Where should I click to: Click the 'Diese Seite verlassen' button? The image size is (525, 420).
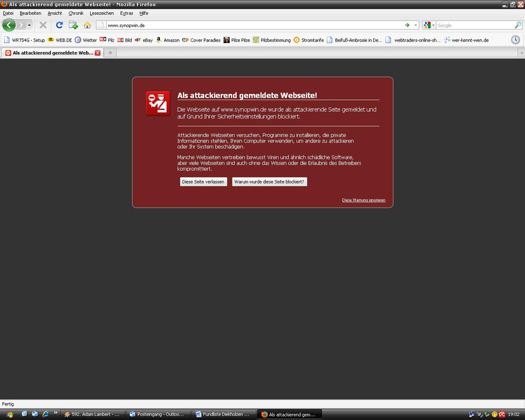coord(203,182)
